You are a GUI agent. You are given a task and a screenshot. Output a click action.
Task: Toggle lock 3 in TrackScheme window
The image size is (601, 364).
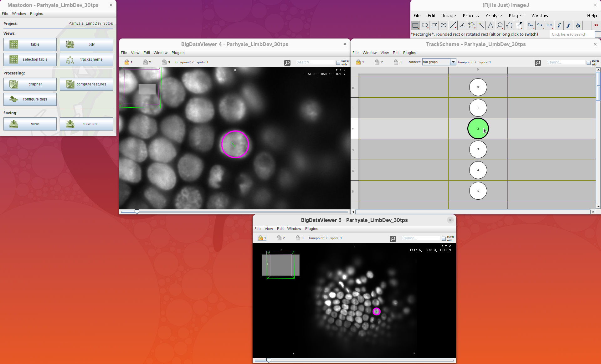click(x=396, y=62)
